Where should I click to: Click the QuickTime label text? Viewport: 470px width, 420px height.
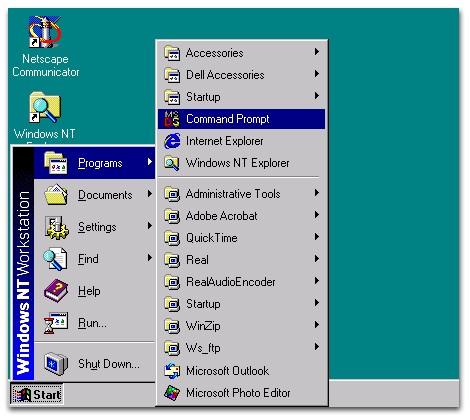coord(212,238)
